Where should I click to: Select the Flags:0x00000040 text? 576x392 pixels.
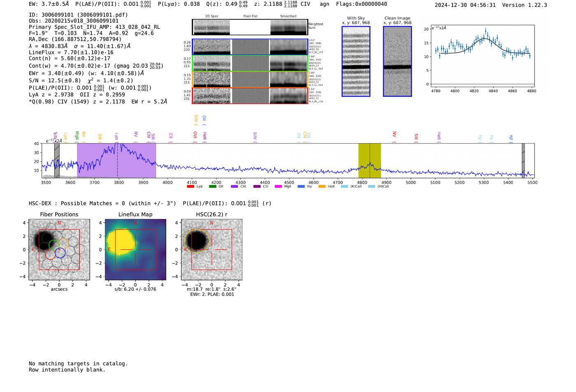pos(362,4)
